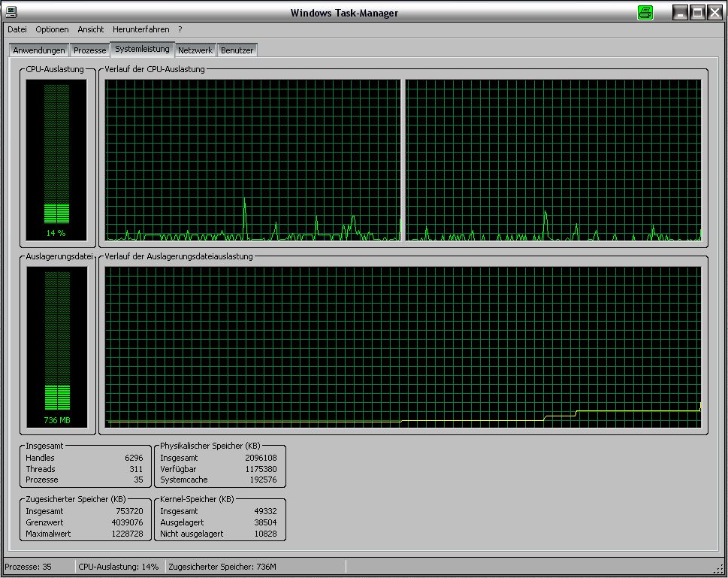Image resolution: width=728 pixels, height=578 pixels.
Task: Click the Task-Manager icon in title bar
Action: point(11,12)
